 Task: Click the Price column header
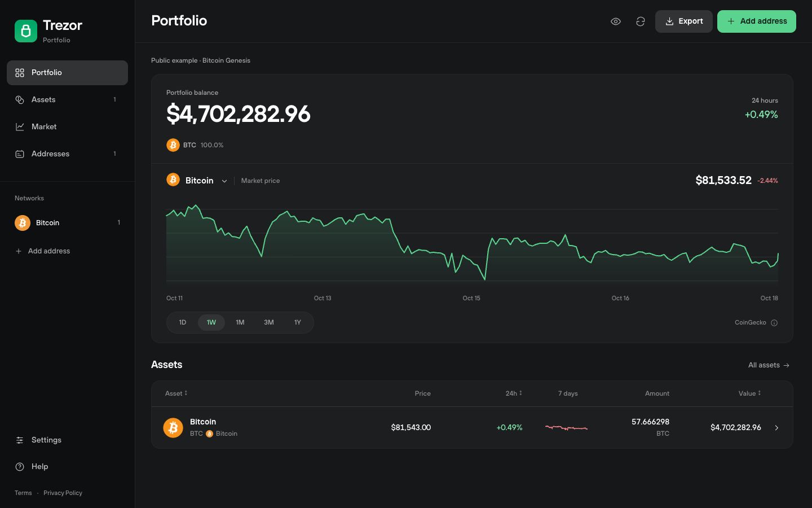(x=423, y=393)
